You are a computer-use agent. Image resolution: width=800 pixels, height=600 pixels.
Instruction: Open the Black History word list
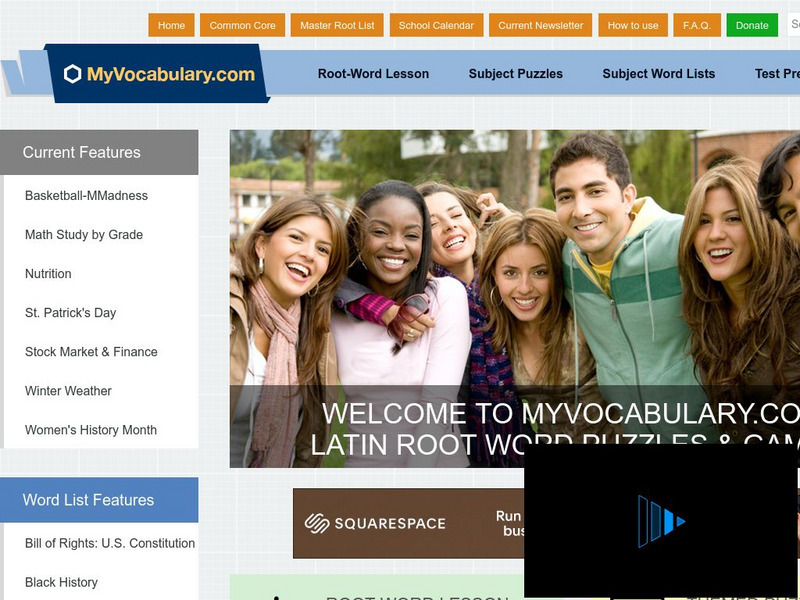click(x=61, y=582)
